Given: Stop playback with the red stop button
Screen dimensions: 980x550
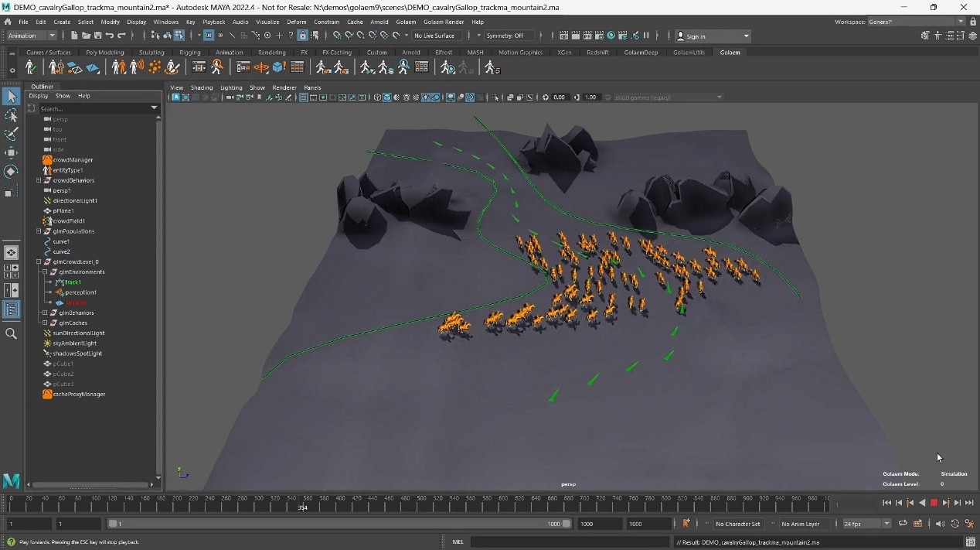Looking at the screenshot, I should coord(934,503).
